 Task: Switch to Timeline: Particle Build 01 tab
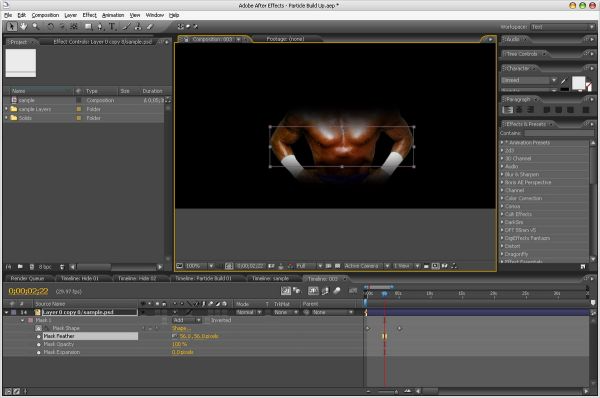pos(203,279)
